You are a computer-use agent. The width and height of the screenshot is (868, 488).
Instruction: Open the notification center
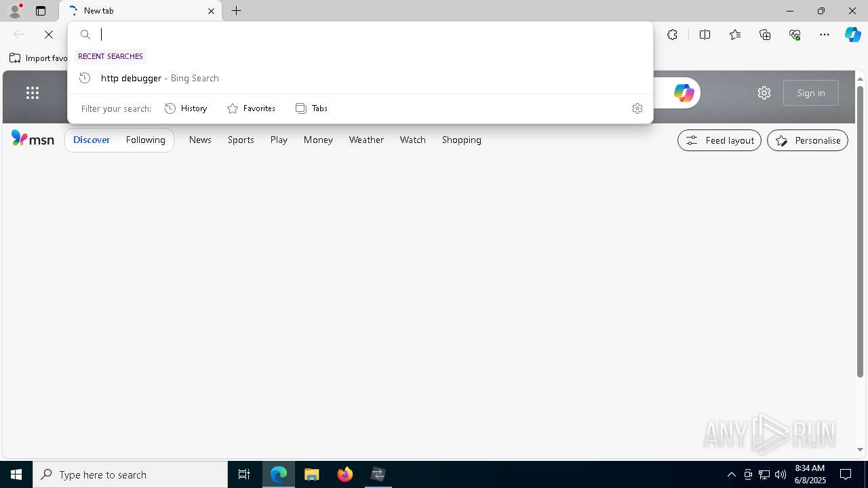pos(846,474)
